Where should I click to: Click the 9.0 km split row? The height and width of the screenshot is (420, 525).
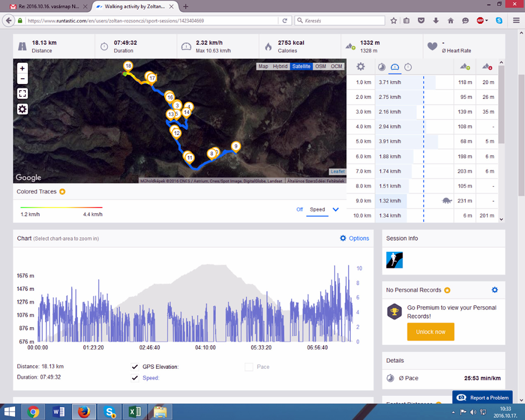[422, 201]
